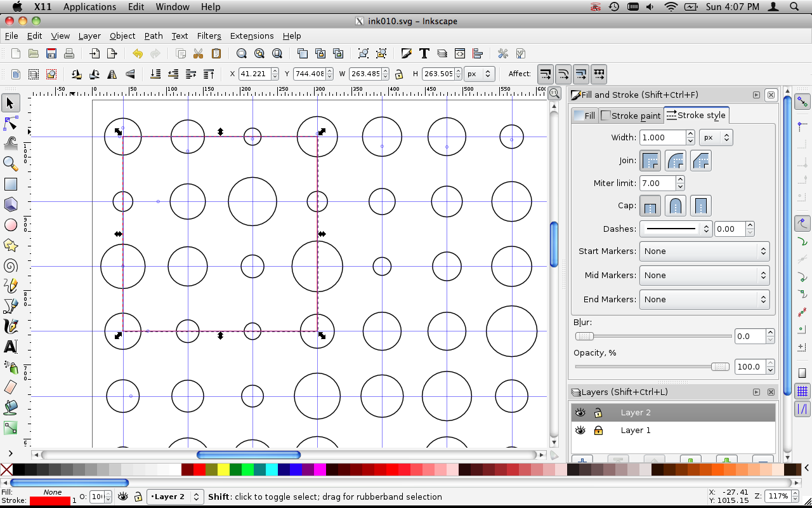Toggle snap to guides button
This screenshot has height=508, width=812.
click(802, 409)
